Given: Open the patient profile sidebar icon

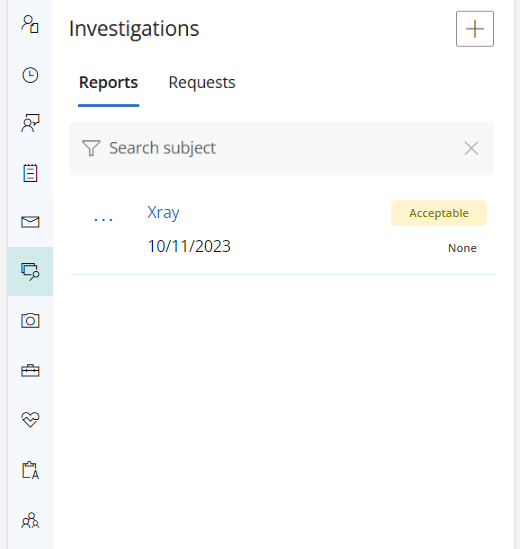Looking at the screenshot, I should click(30, 24).
